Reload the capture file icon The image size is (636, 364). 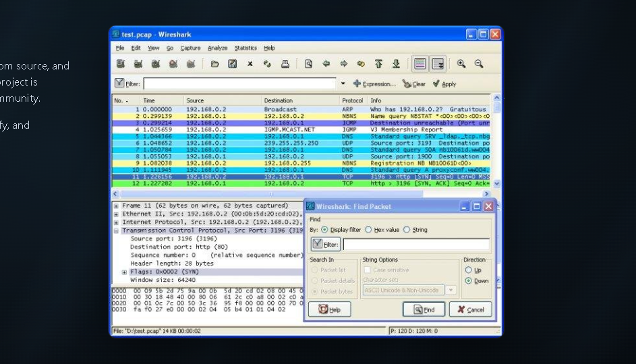tap(267, 63)
